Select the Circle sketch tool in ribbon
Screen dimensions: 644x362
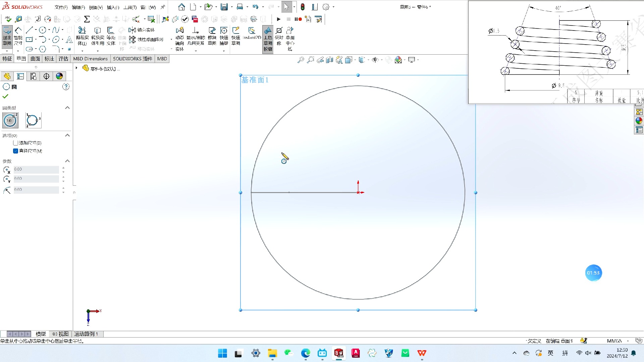tap(43, 30)
